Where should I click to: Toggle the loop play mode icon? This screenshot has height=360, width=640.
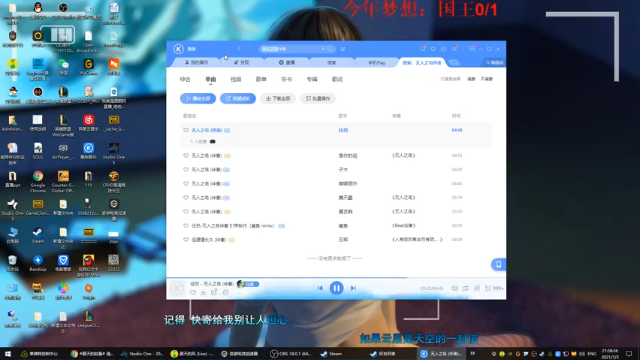coord(465,288)
